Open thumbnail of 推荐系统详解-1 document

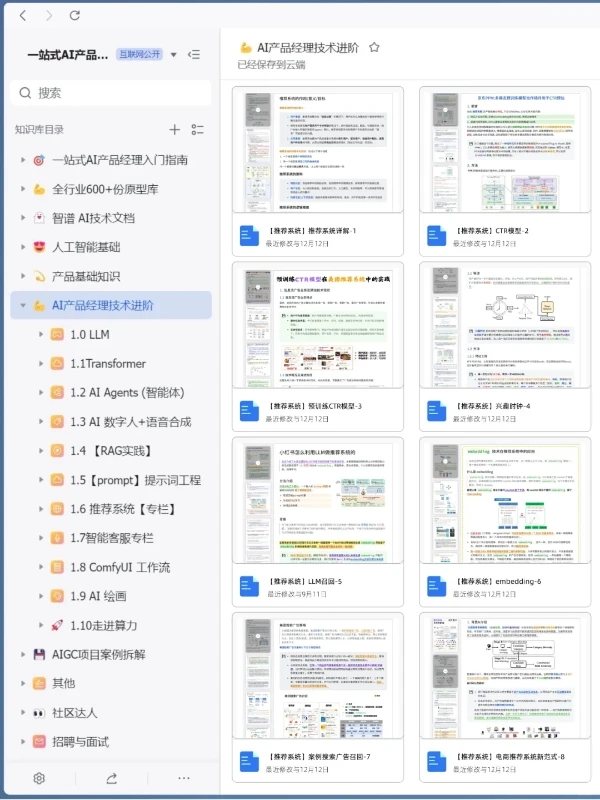(x=317, y=149)
